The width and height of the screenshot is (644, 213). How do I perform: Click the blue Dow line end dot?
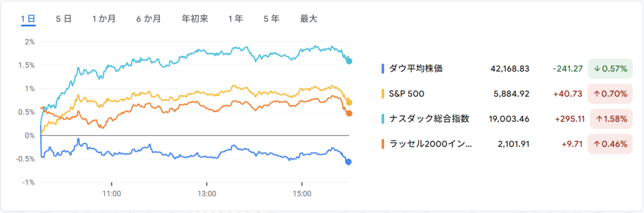349,161
